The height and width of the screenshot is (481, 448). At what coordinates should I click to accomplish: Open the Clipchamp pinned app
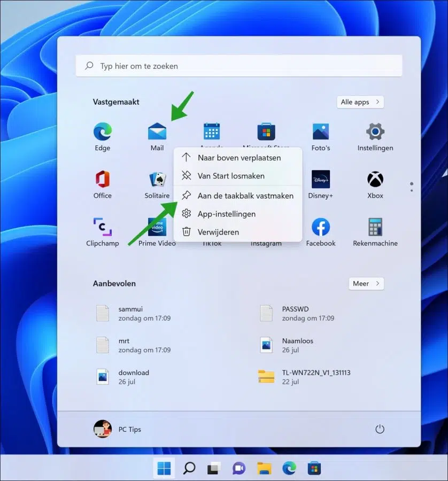point(103,232)
